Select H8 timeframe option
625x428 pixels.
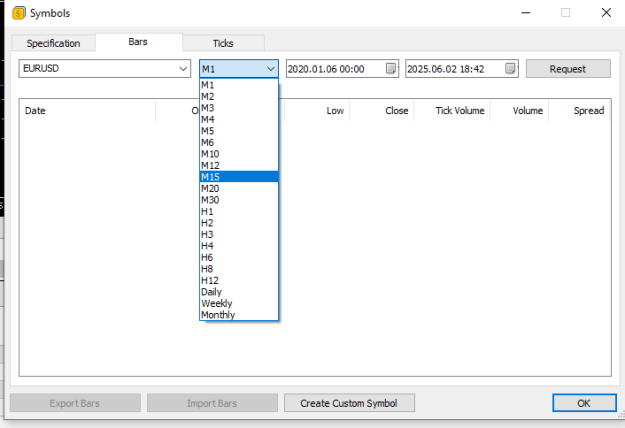click(239, 269)
